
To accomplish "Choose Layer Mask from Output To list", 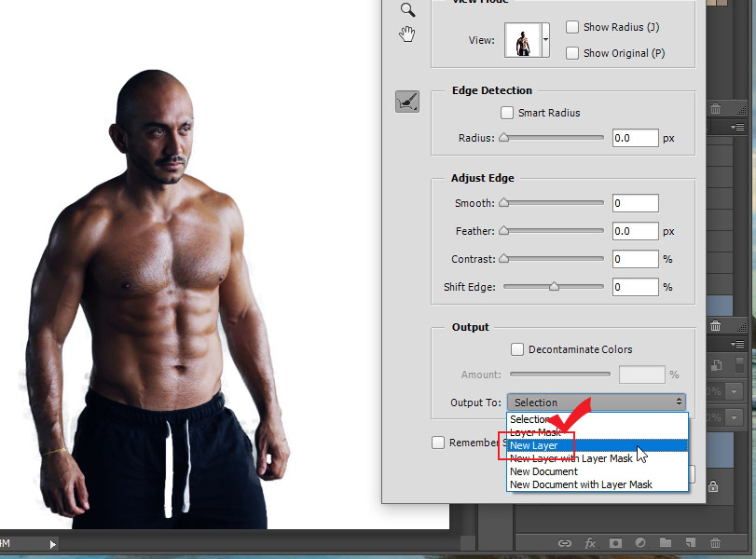I will tap(597, 432).
